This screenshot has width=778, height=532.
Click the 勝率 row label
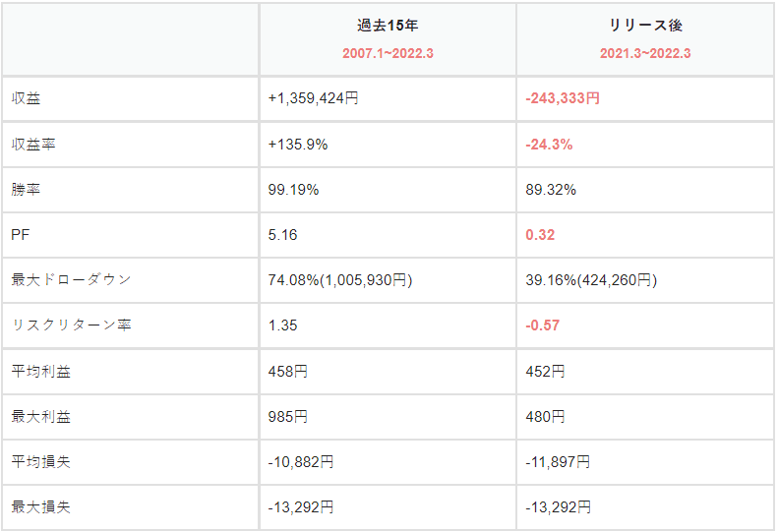tap(27, 190)
